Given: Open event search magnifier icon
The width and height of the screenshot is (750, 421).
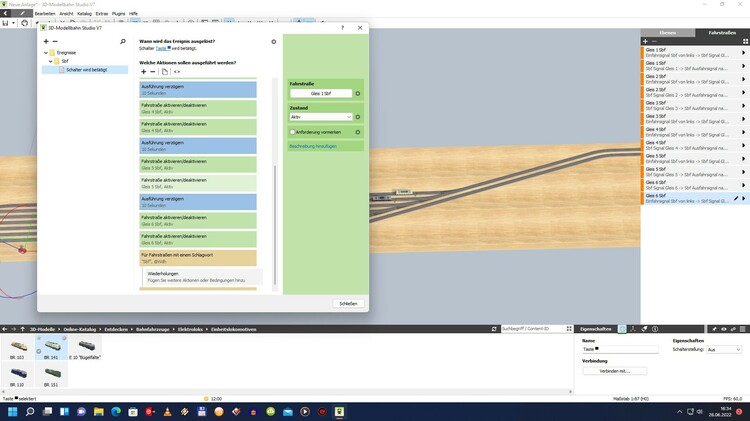Looking at the screenshot, I should (123, 42).
